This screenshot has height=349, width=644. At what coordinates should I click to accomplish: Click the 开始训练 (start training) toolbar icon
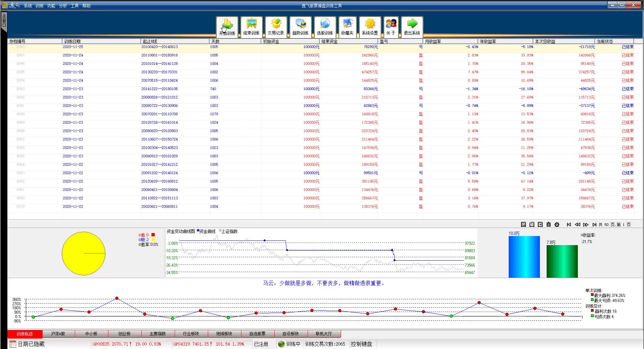(x=227, y=27)
